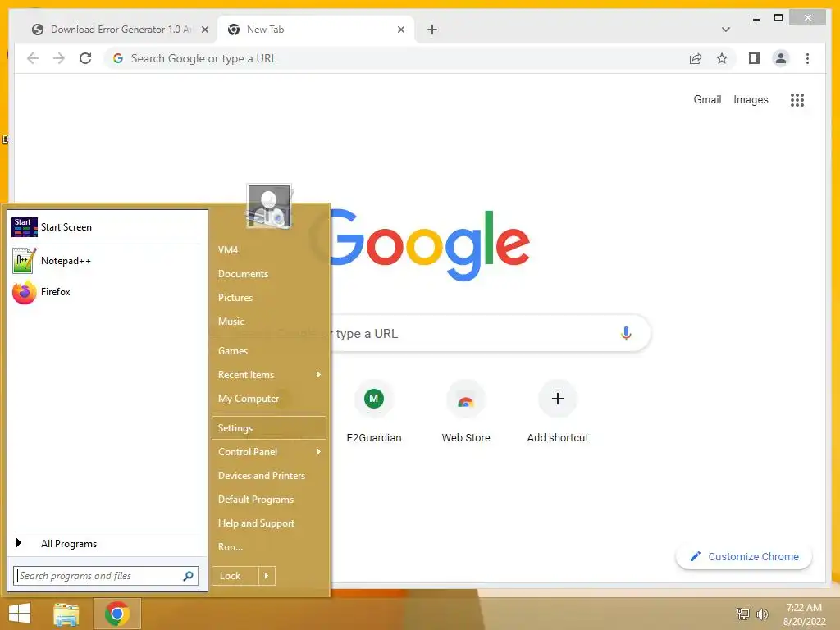This screenshot has height=630, width=840.
Task: Open the E2Guardian shortcut tile
Action: click(x=374, y=412)
